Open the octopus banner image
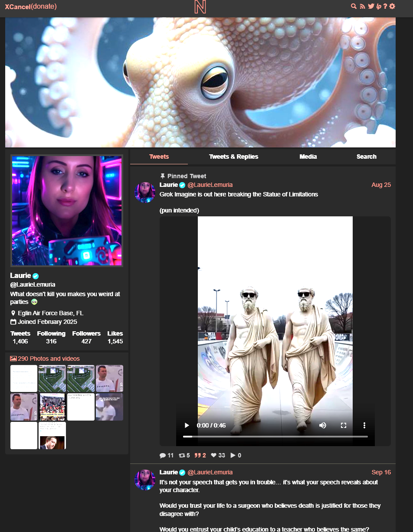Screen dimensions: 413x532 click(200, 82)
